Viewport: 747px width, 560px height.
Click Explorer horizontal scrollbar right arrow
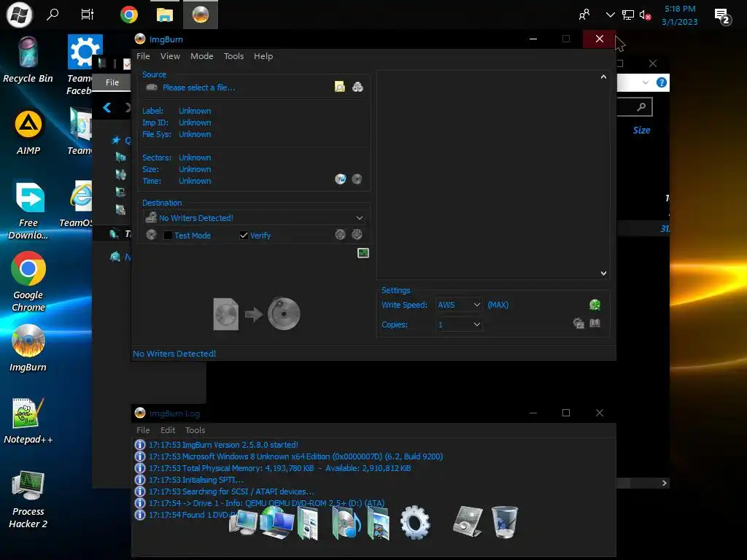pos(664,483)
